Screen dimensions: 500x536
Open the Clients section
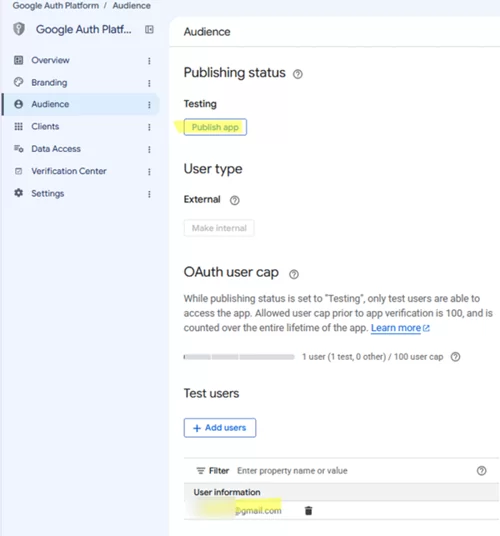[x=45, y=126]
